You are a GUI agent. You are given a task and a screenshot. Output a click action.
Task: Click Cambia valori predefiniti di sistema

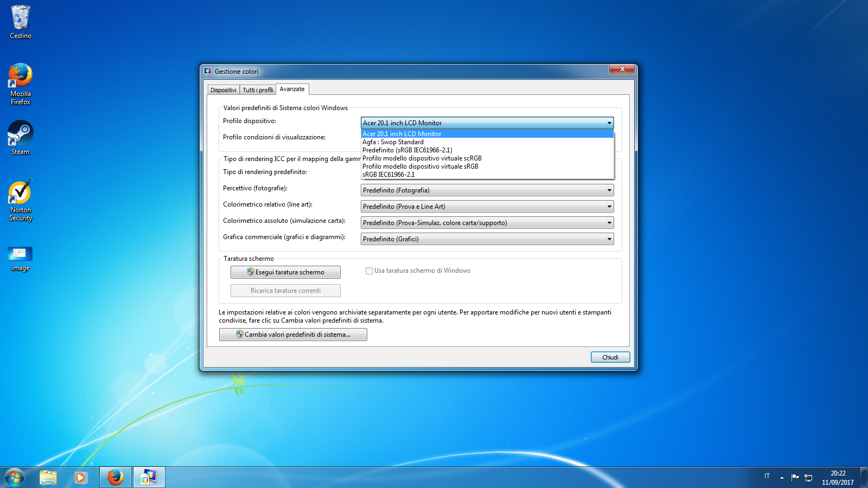(x=293, y=335)
